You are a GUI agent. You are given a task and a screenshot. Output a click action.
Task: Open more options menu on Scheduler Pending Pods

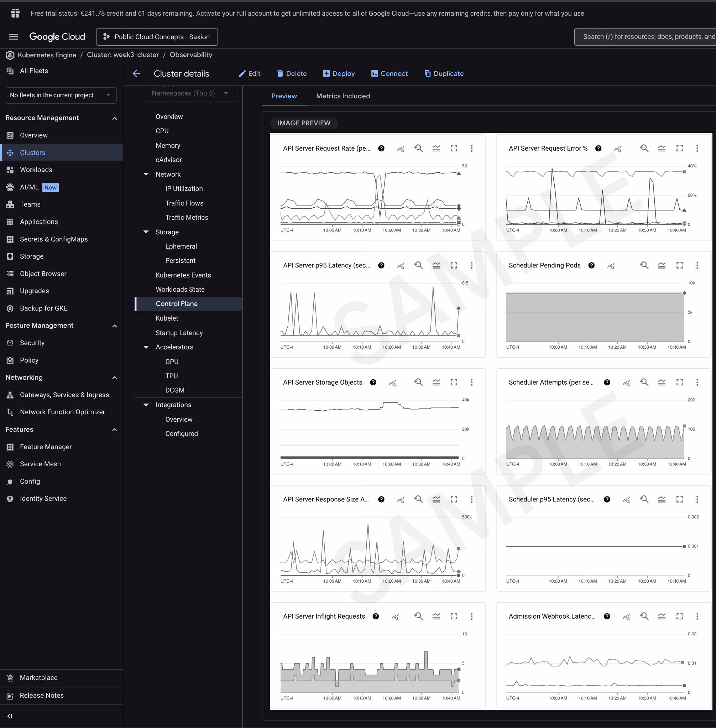(x=697, y=265)
